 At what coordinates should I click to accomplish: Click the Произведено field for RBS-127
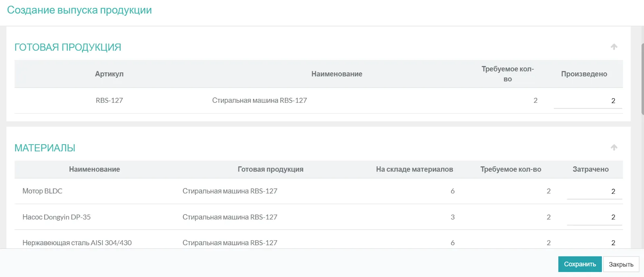coord(588,101)
